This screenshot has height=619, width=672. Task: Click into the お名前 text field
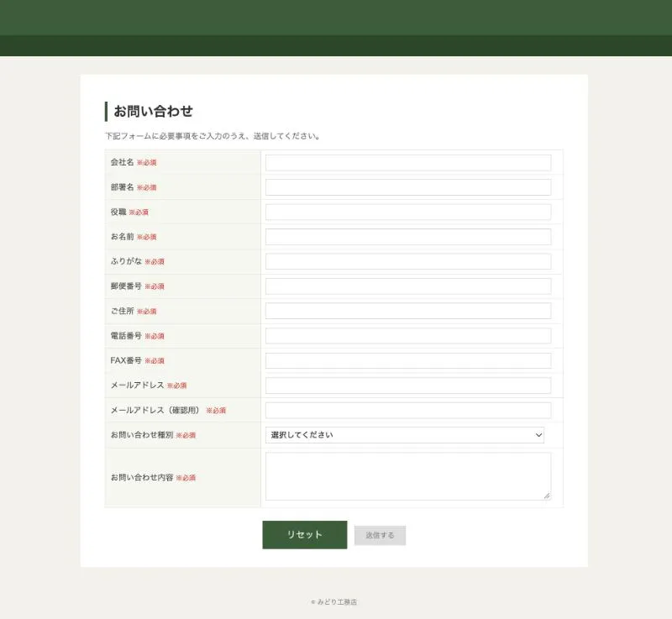click(x=408, y=237)
